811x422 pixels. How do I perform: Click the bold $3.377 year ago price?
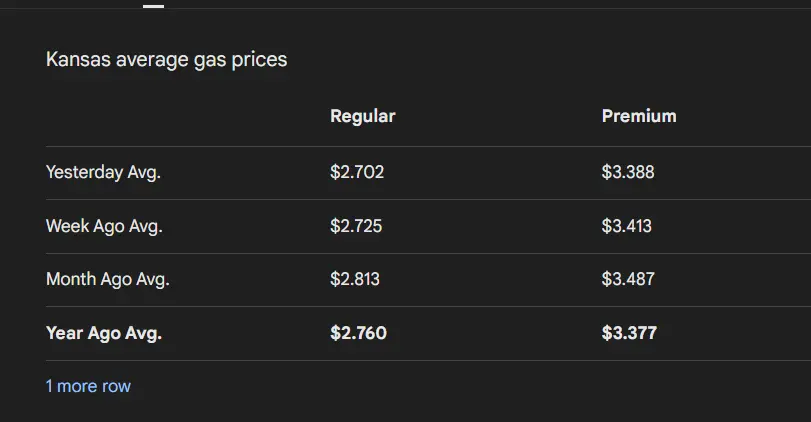(x=629, y=333)
